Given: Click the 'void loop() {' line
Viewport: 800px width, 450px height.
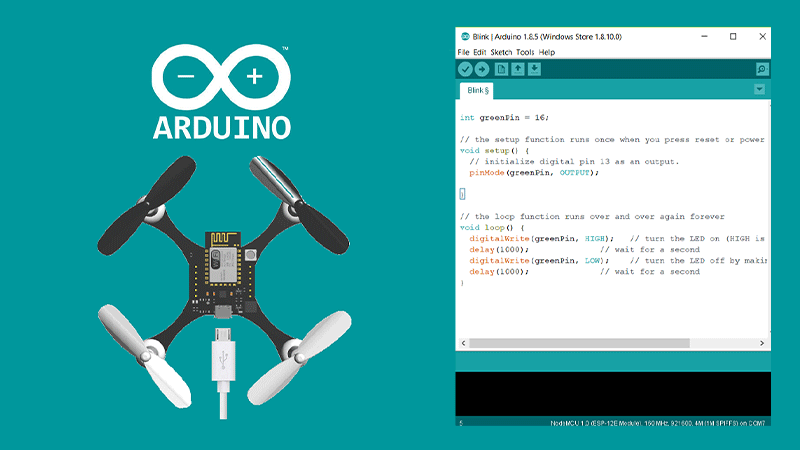Looking at the screenshot, I should (x=492, y=228).
